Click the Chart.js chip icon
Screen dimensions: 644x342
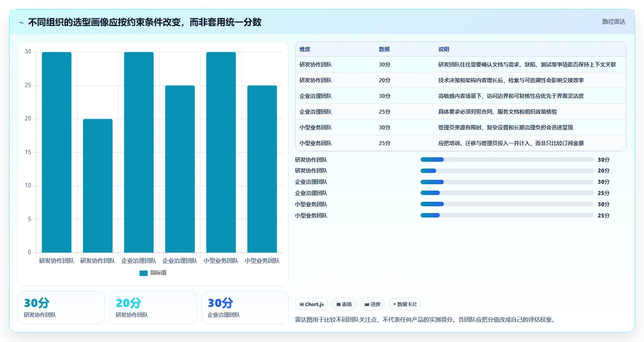click(x=302, y=305)
